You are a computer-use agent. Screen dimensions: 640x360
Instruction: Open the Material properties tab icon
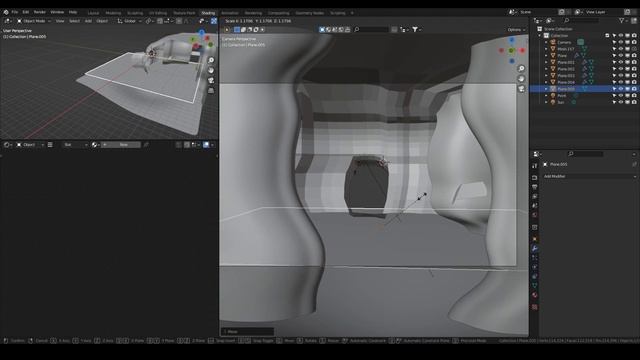(535, 295)
